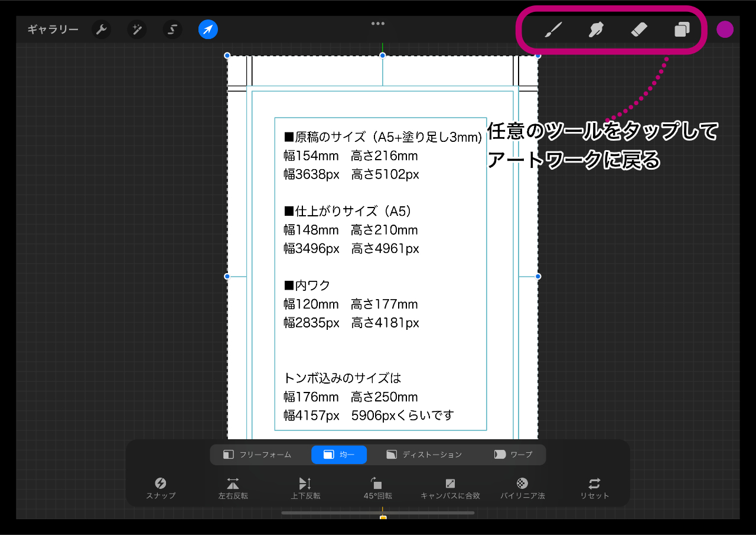Switch to ディストーション distort mode
The image size is (756, 535).
(424, 455)
